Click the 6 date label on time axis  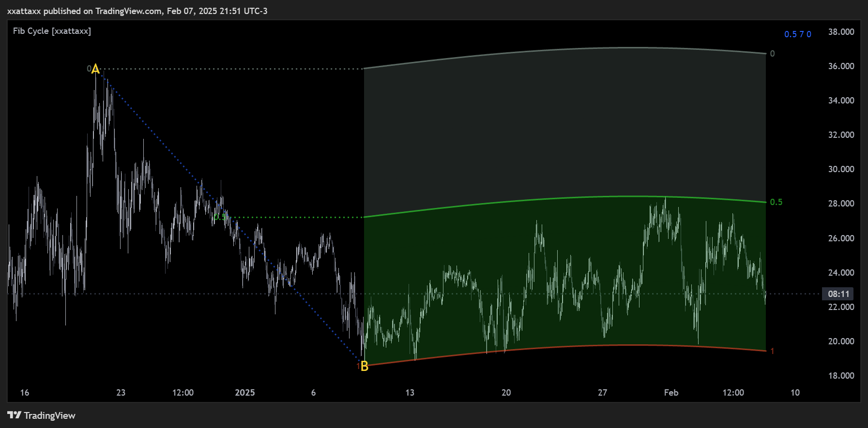[x=314, y=393]
